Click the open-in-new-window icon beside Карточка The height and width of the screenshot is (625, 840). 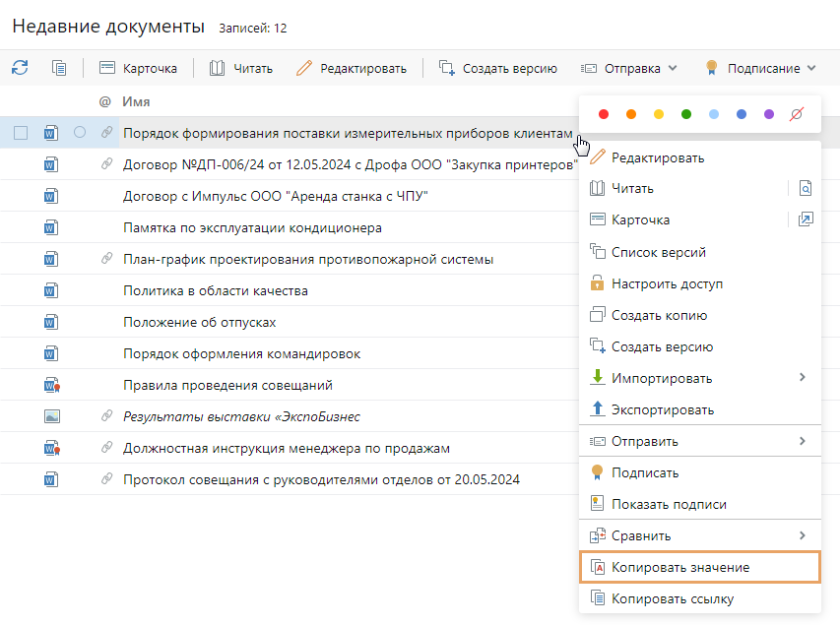pyautogui.click(x=806, y=219)
